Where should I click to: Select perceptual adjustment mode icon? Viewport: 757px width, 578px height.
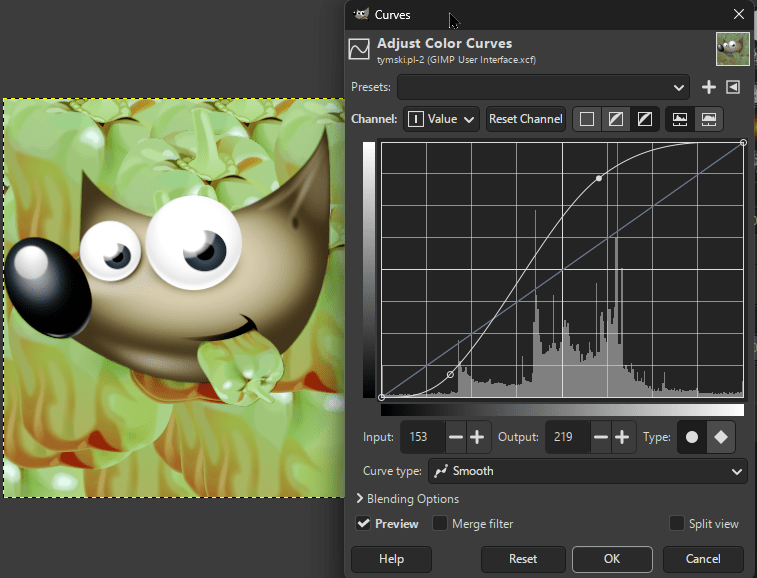[645, 119]
